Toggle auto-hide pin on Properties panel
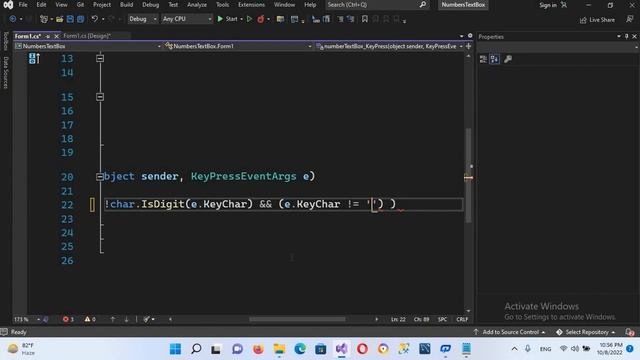Screen dimensions: 640x360 pyautogui.click(x=627, y=36)
